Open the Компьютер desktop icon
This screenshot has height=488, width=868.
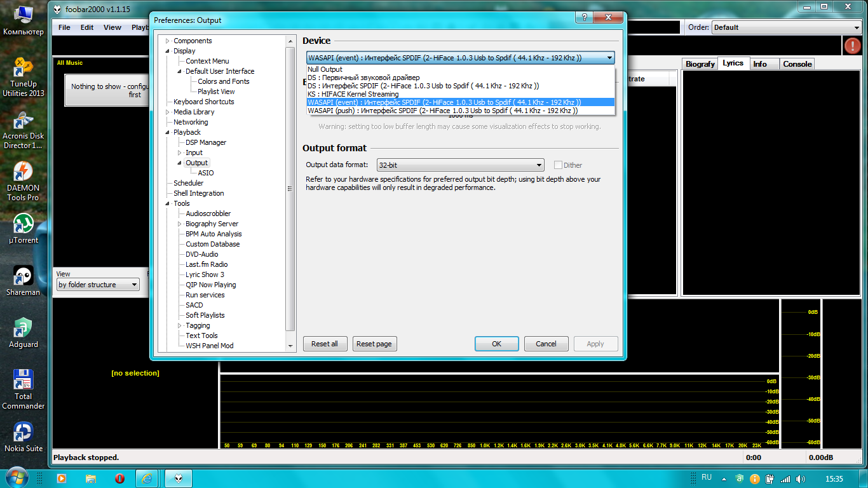(x=24, y=20)
